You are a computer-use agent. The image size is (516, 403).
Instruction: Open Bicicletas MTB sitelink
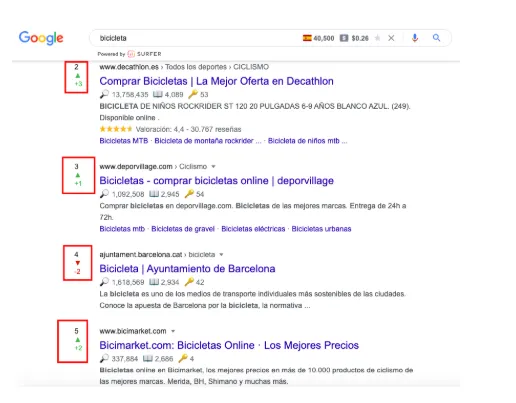pyautogui.click(x=124, y=141)
